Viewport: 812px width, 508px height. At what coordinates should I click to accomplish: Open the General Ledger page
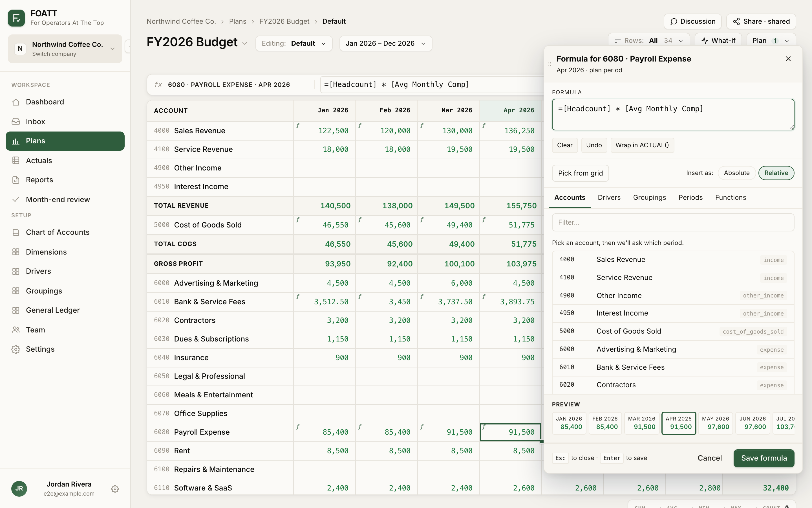click(65, 310)
